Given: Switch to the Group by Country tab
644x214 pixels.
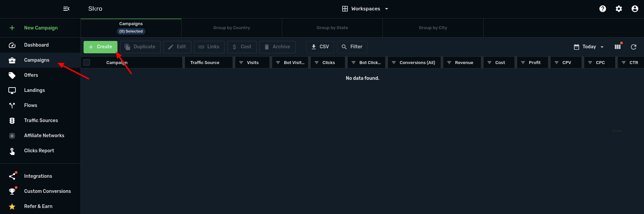Looking at the screenshot, I should click(x=232, y=28).
